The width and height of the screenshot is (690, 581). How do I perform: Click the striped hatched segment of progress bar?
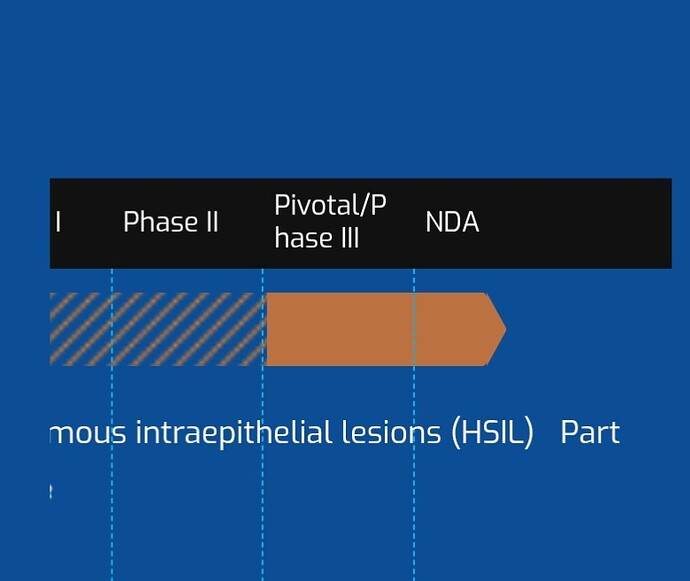coord(158,329)
